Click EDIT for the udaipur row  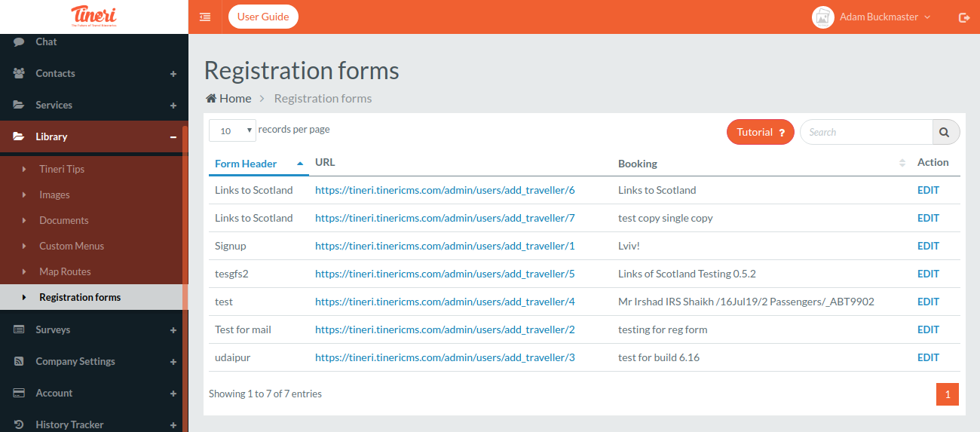tap(928, 357)
